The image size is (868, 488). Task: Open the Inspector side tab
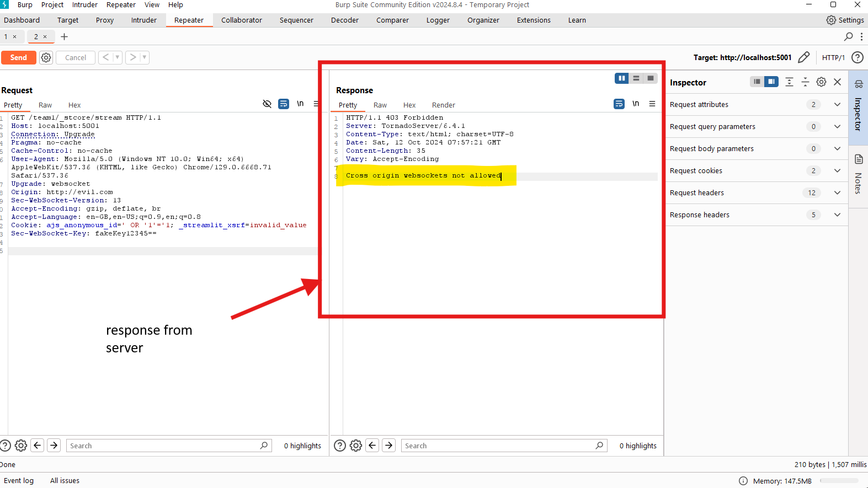click(x=858, y=107)
